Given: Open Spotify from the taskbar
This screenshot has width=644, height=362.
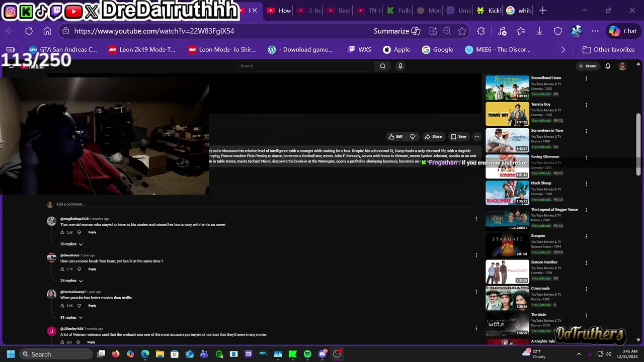Looking at the screenshot, I should coord(307,354).
